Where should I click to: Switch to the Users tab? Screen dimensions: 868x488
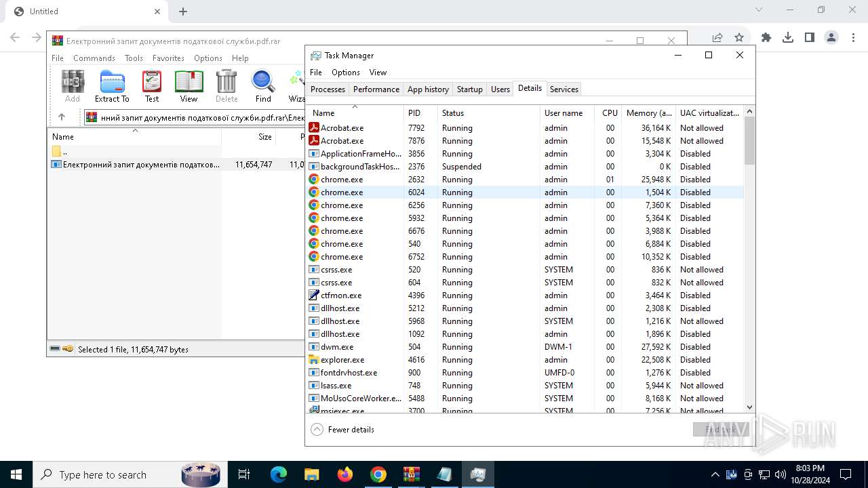tap(500, 89)
